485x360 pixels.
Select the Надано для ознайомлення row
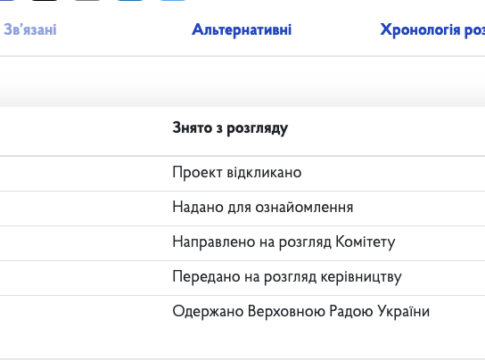coord(242,208)
